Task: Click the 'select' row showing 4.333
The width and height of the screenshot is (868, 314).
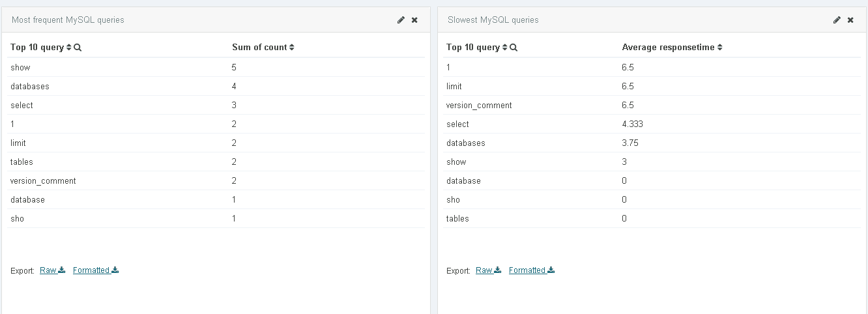Action: (457, 124)
